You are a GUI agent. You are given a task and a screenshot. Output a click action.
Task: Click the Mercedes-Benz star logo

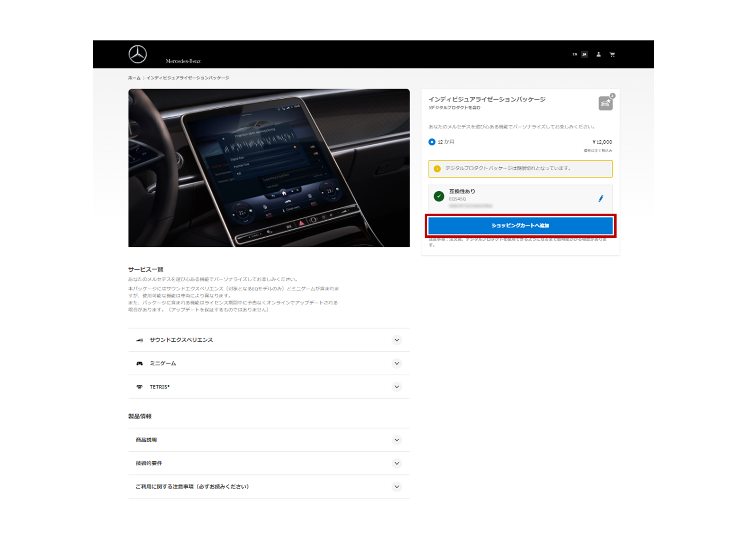pos(138,54)
